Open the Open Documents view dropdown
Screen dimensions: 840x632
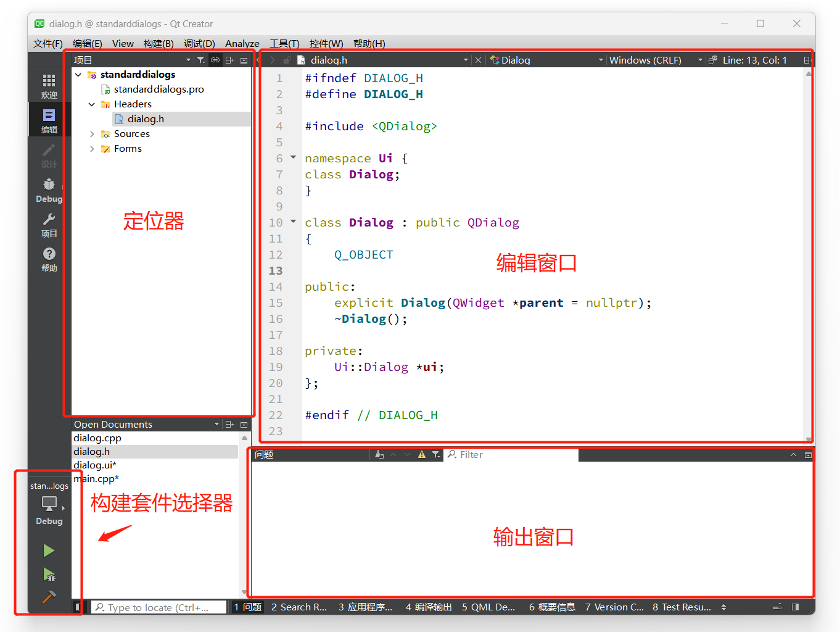coord(147,424)
